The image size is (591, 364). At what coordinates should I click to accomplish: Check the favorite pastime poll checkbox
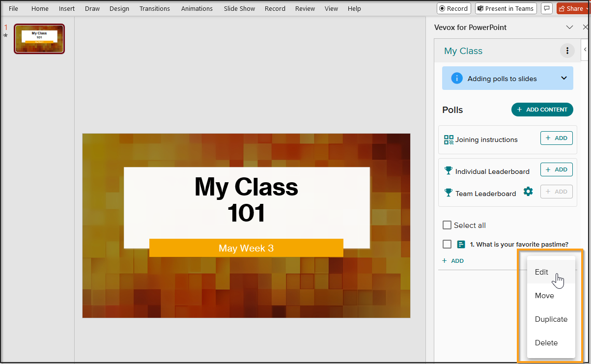[x=447, y=244]
